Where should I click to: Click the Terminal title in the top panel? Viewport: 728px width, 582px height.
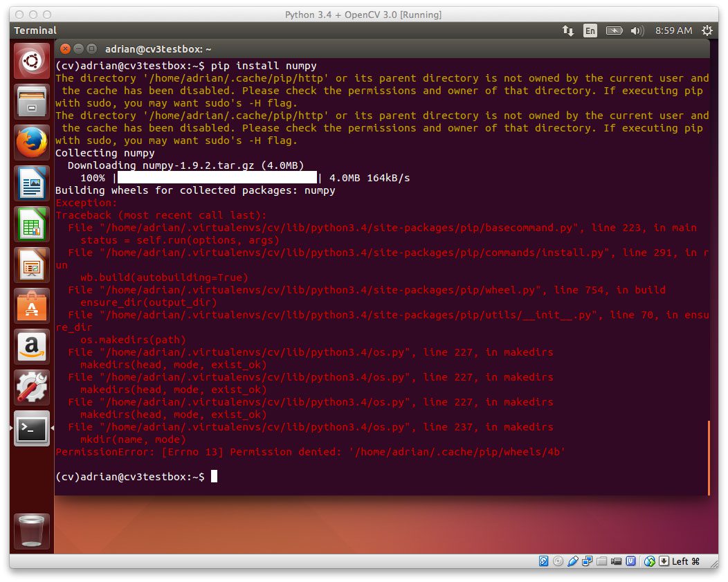[35, 30]
